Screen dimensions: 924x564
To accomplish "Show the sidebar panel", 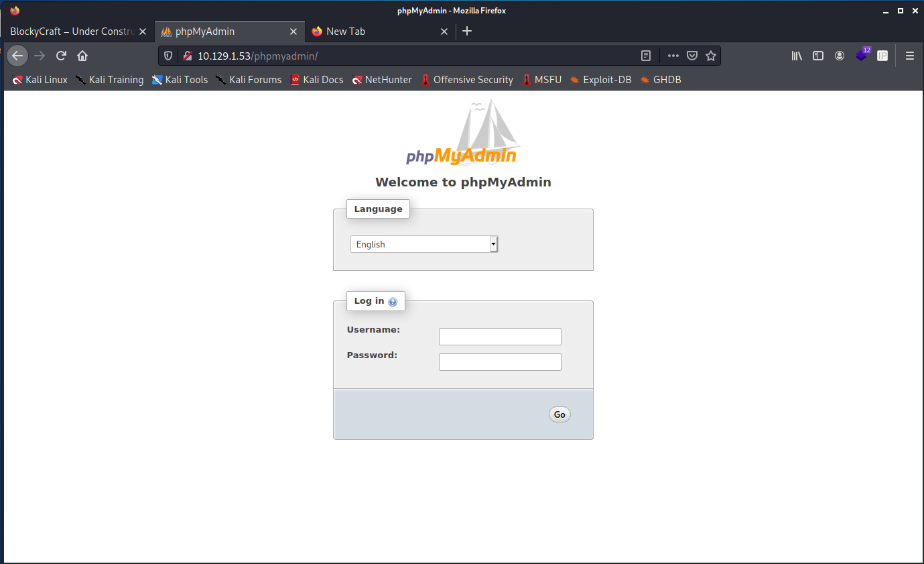I will coord(817,56).
